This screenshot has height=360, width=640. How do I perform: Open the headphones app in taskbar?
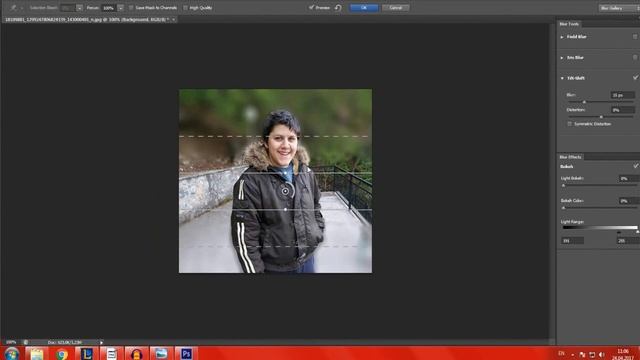136,353
